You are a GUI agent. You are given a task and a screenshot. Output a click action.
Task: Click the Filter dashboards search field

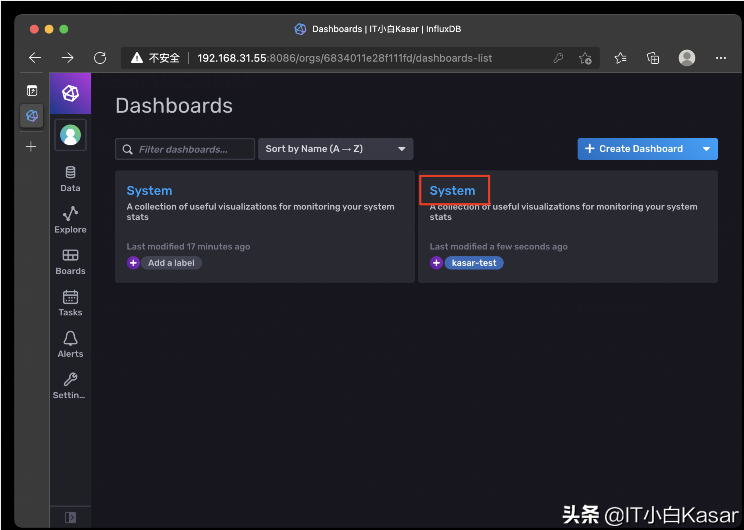(x=185, y=149)
